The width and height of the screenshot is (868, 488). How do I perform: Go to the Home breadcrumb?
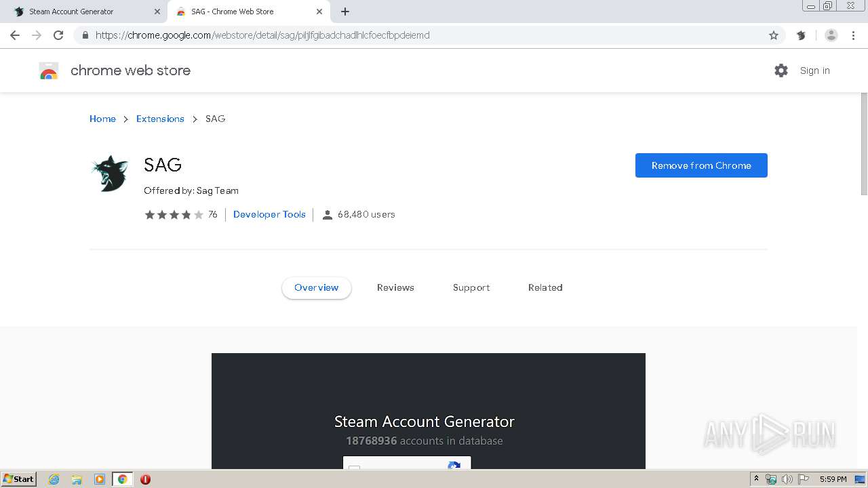tap(102, 119)
